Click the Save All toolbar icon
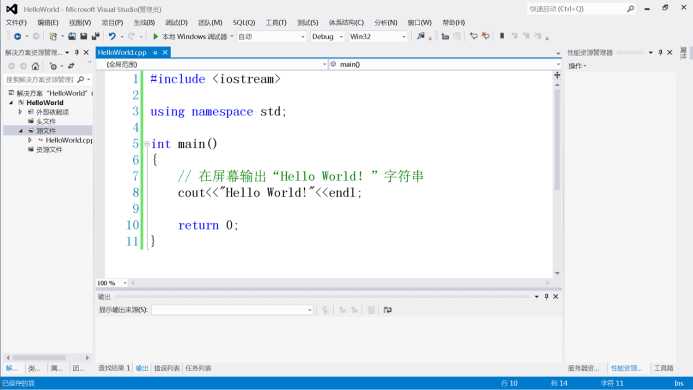The width and height of the screenshot is (693, 390). [95, 36]
